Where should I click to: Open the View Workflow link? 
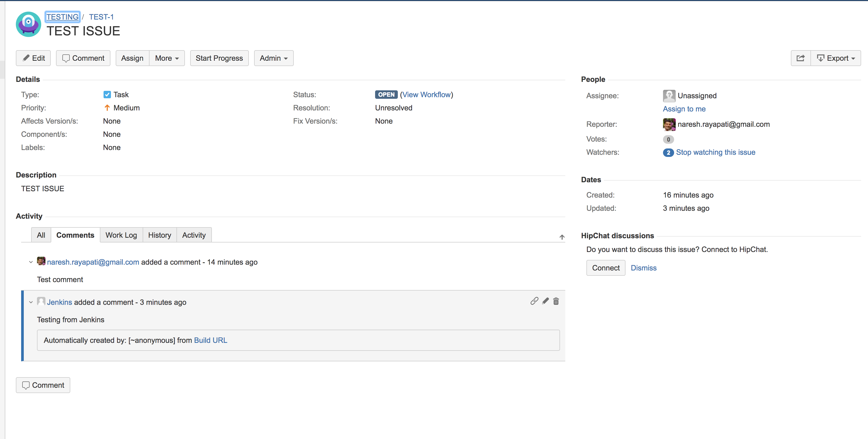(x=426, y=95)
